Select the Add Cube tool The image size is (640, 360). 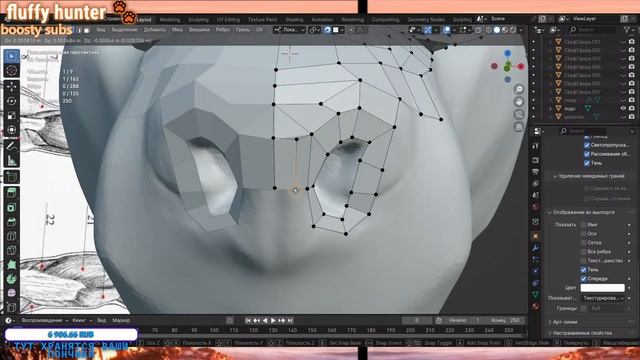click(x=11, y=177)
